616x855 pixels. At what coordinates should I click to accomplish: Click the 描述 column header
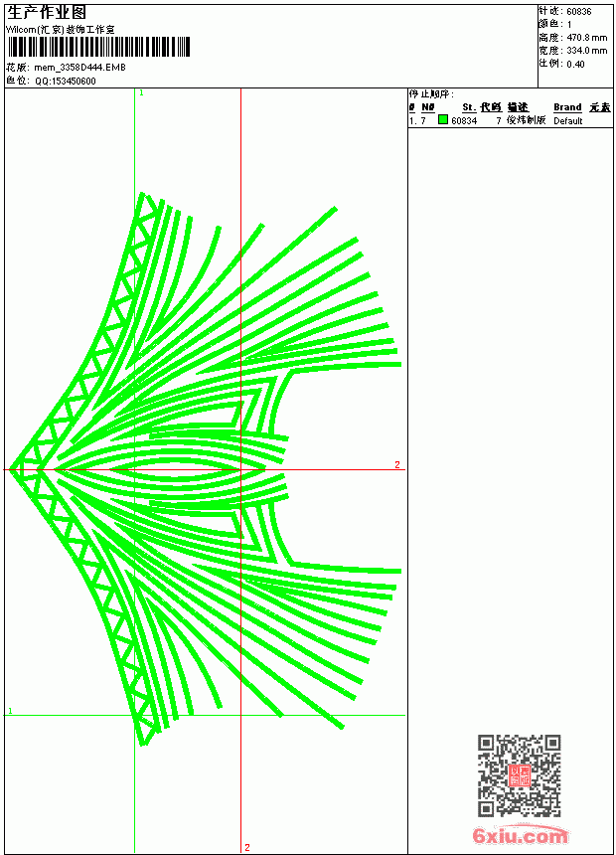point(518,107)
